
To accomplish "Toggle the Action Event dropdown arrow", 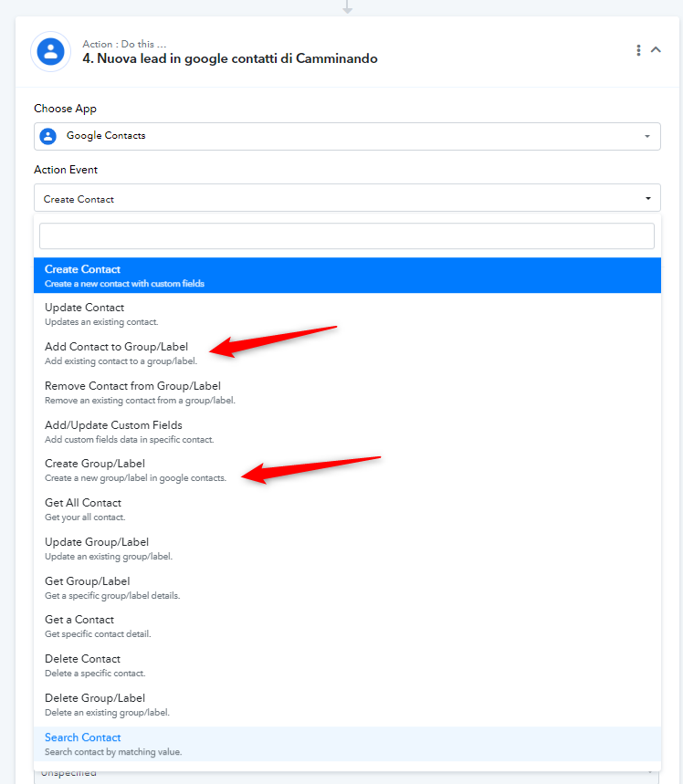I will click(x=648, y=198).
